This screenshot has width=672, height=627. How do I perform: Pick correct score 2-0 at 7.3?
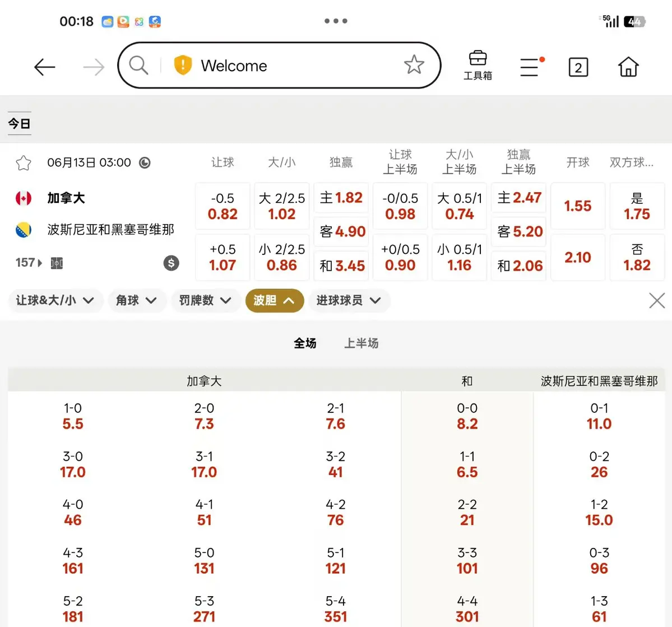[204, 416]
